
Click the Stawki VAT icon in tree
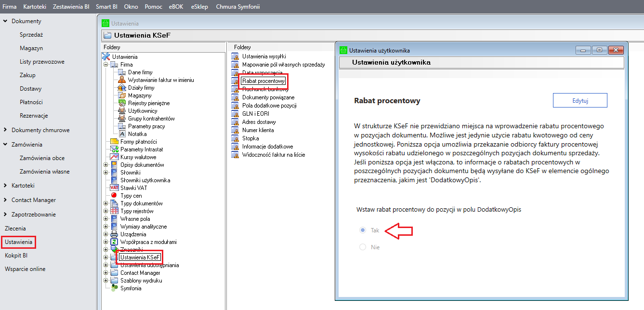[x=114, y=188]
